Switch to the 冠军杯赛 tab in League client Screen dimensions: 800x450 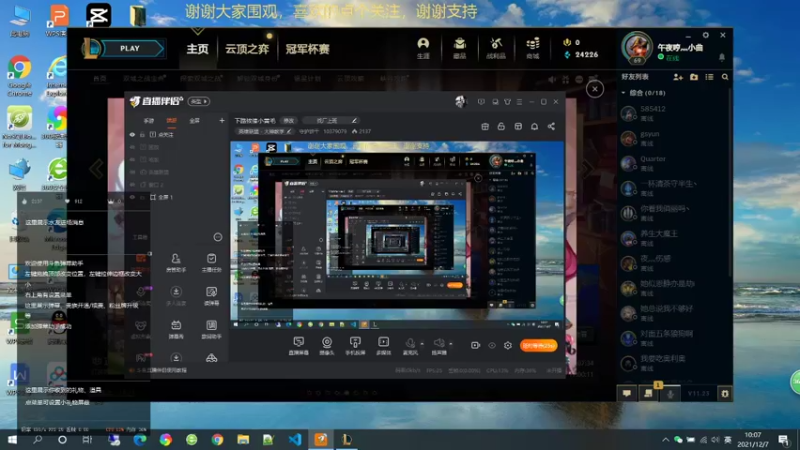(x=308, y=49)
